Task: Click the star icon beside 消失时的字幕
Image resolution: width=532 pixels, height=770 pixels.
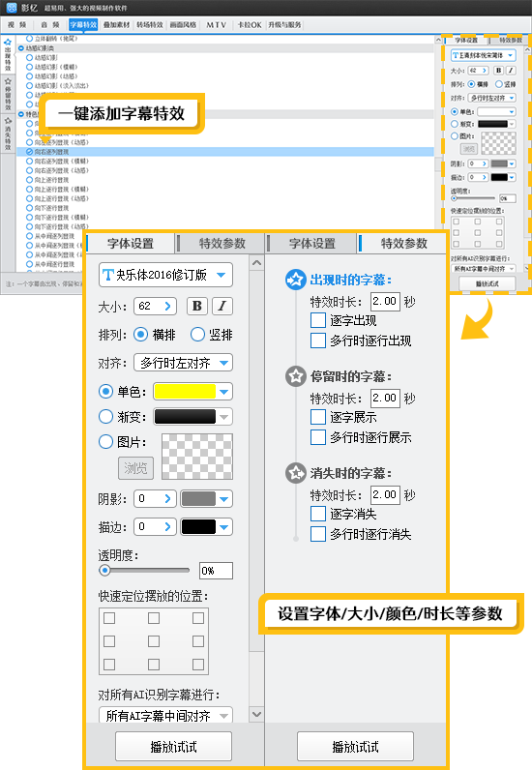Action: (296, 473)
